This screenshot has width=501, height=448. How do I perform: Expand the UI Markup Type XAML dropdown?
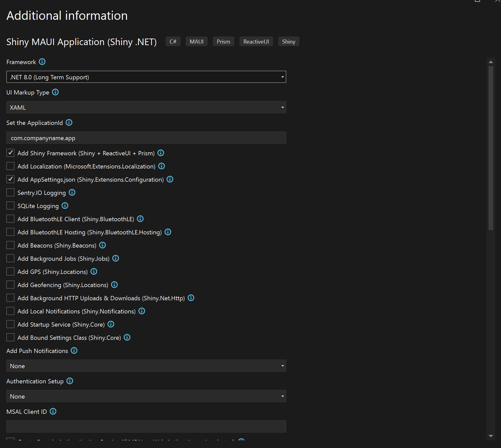point(146,107)
